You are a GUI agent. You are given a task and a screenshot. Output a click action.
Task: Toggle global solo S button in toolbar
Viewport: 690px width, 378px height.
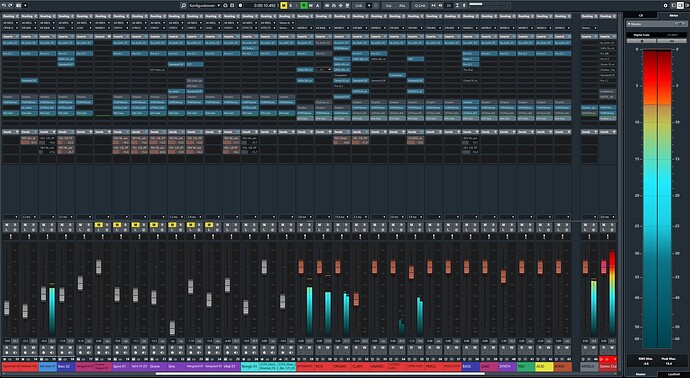click(x=290, y=5)
